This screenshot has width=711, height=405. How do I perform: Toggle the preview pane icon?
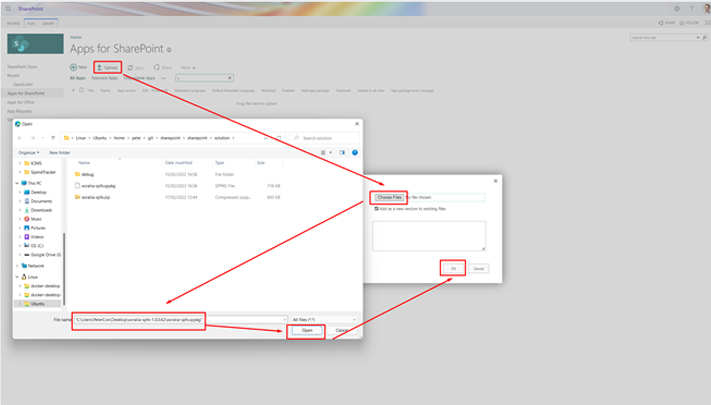[x=342, y=153]
